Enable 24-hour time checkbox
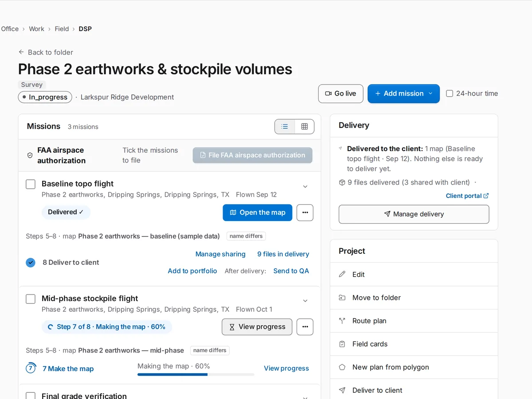532x399 pixels. tap(450, 93)
